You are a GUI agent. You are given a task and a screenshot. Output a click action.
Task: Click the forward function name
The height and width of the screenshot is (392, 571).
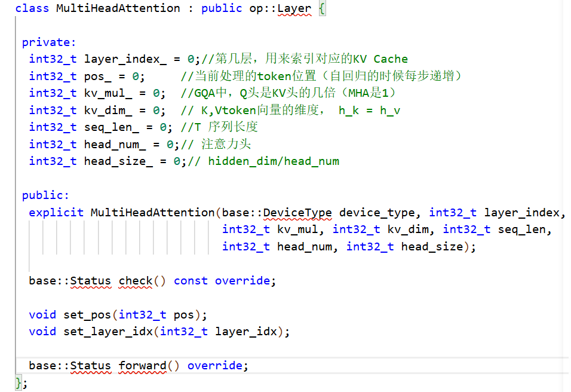142,366
